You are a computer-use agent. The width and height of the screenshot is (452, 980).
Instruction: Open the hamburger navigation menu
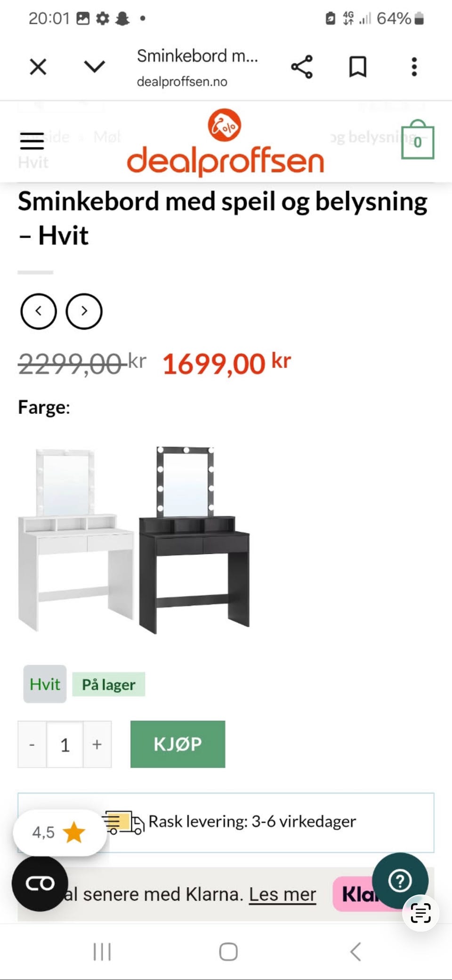coord(32,141)
